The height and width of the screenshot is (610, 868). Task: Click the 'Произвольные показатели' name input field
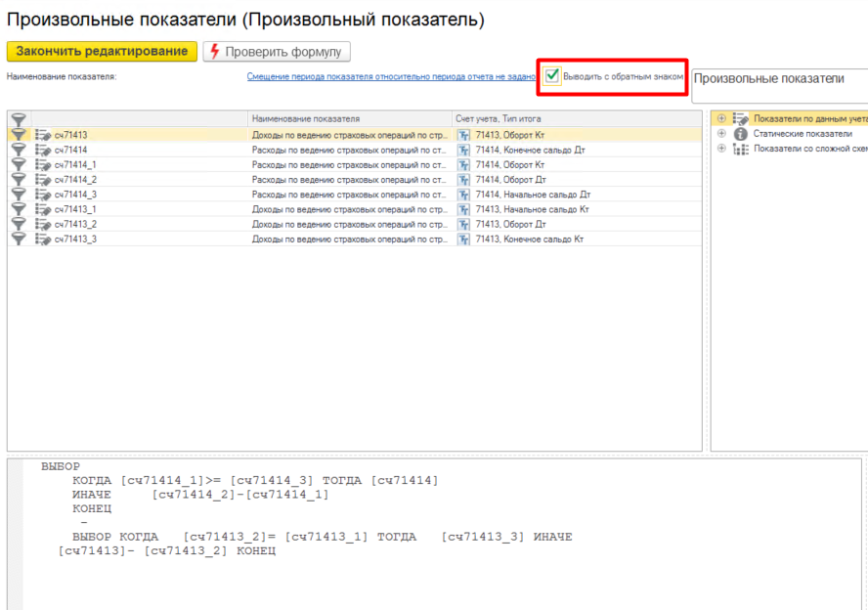(x=779, y=86)
